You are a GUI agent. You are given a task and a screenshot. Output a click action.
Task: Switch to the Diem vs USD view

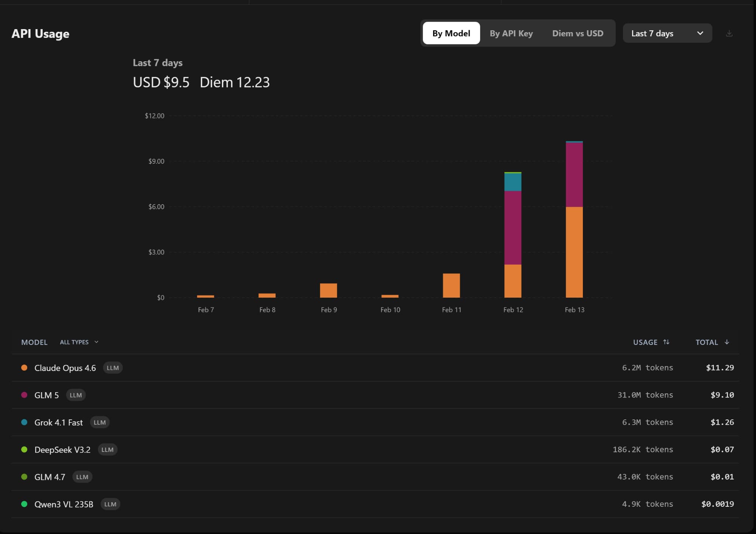coord(578,33)
